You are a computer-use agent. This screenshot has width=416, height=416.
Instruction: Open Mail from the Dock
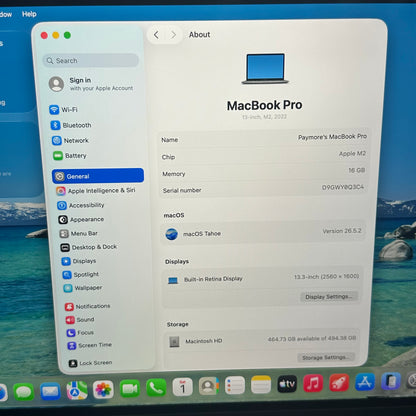pos(50,391)
